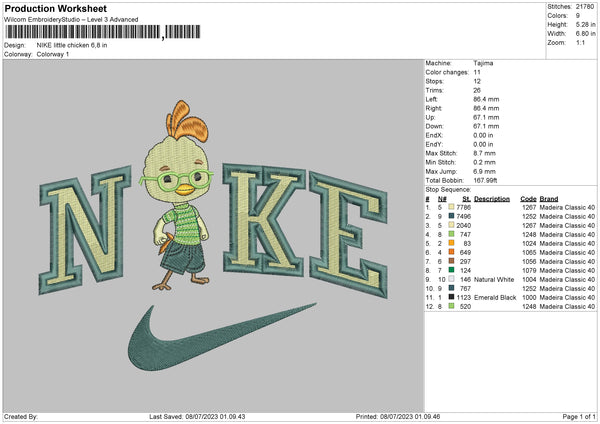Select the "EndX:" label
The image size is (600, 424).
tap(434, 135)
